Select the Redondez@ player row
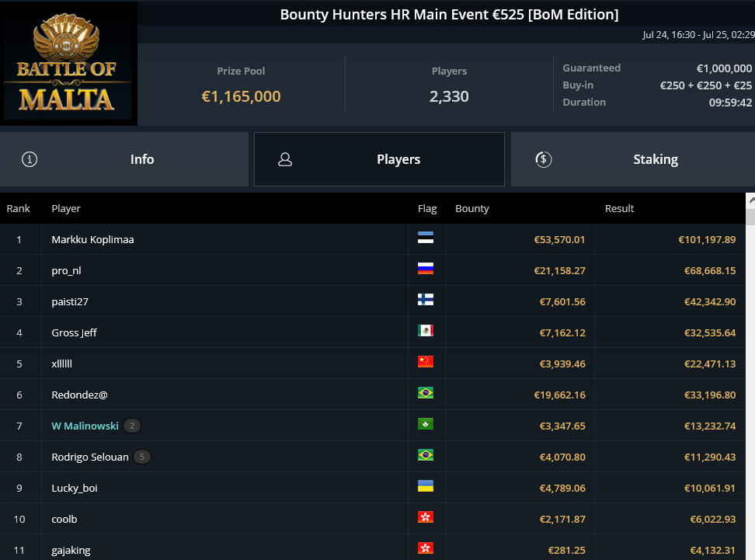755x560 pixels. click(x=373, y=395)
